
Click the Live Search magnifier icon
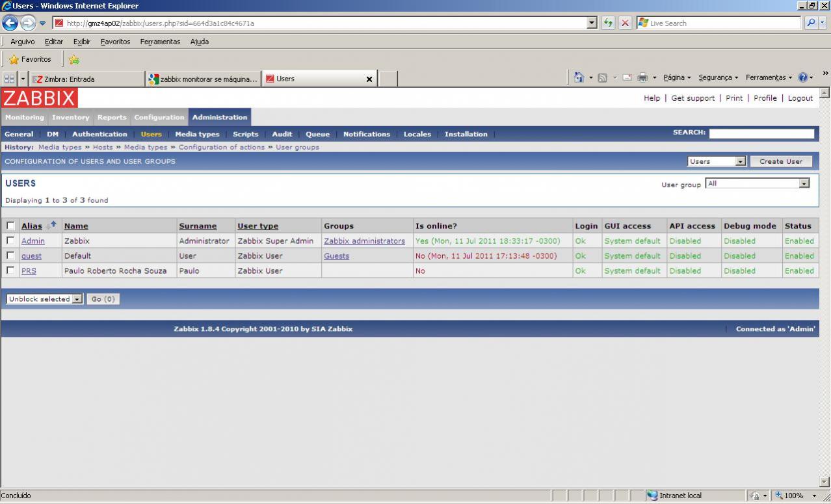click(x=811, y=23)
